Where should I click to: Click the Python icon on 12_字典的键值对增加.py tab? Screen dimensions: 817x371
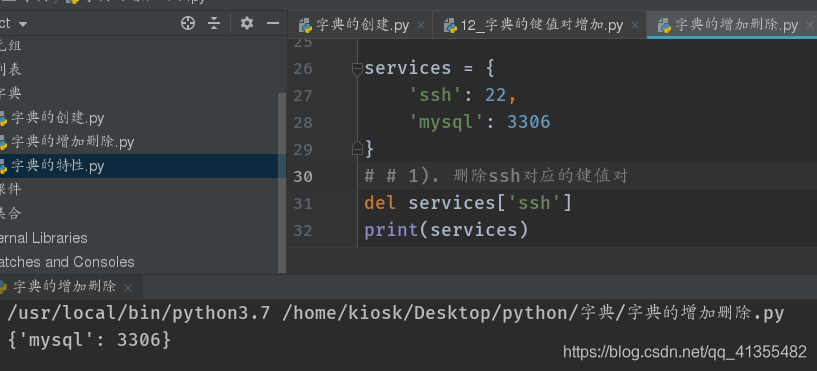tap(450, 26)
